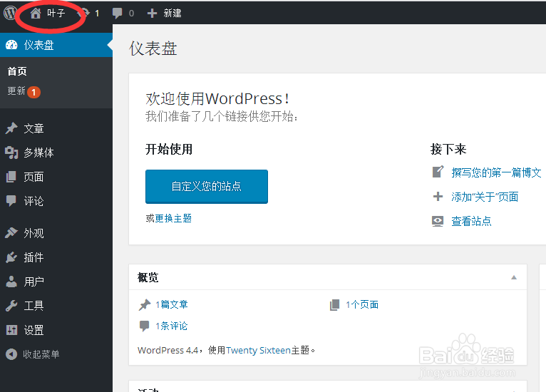Screen dimensions: 546x392
Task: Open the 查看站点 link
Action: click(471, 222)
